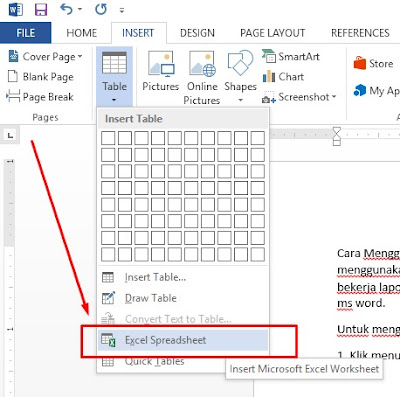Go to the REFERENCES tab

point(360,33)
